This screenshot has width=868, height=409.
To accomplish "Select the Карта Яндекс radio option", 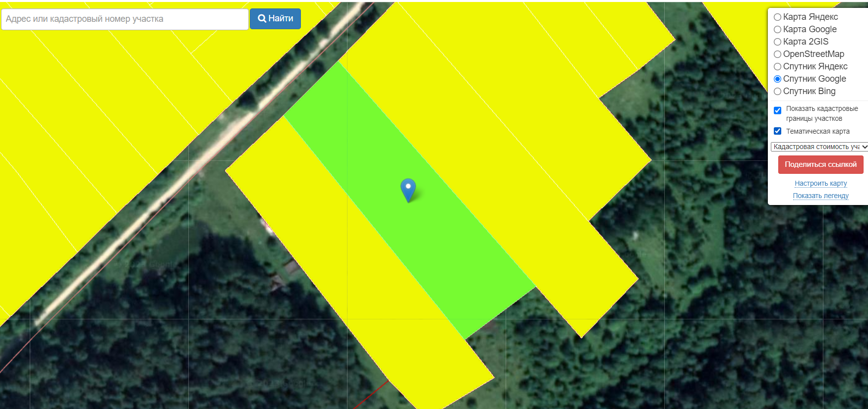I will coord(777,17).
